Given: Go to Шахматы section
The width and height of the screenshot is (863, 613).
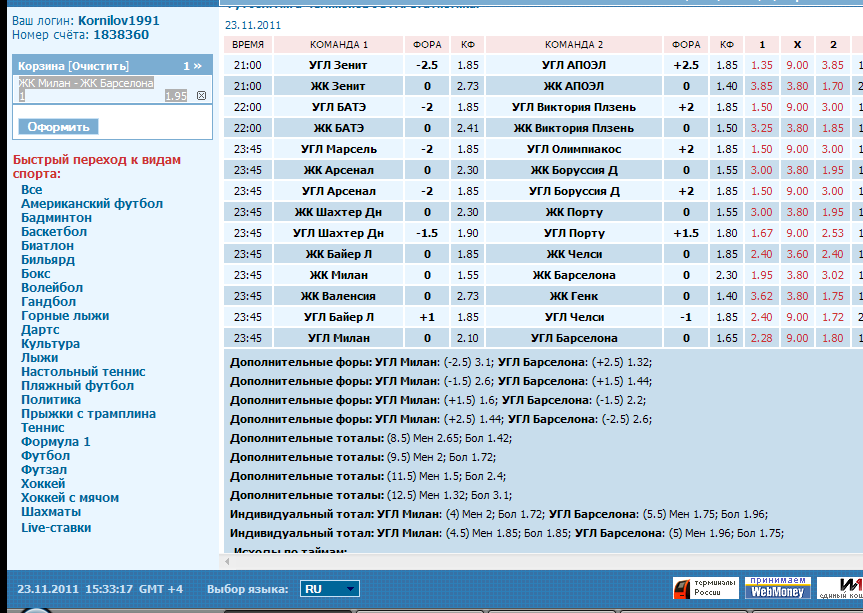Looking at the screenshot, I should pos(51,512).
